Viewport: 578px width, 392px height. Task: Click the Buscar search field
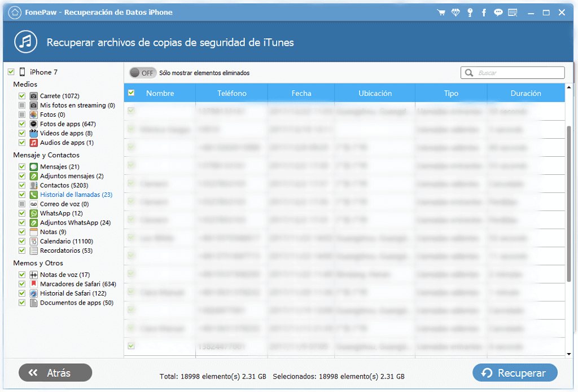(513, 73)
